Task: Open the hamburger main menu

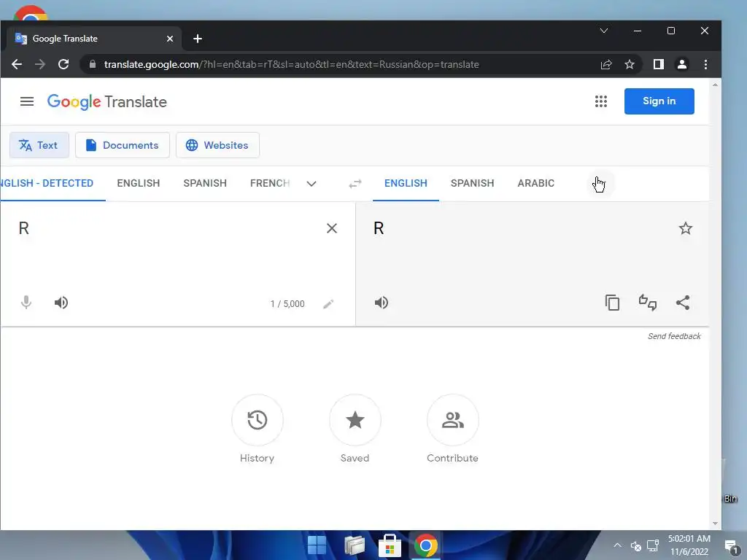Action: click(27, 101)
